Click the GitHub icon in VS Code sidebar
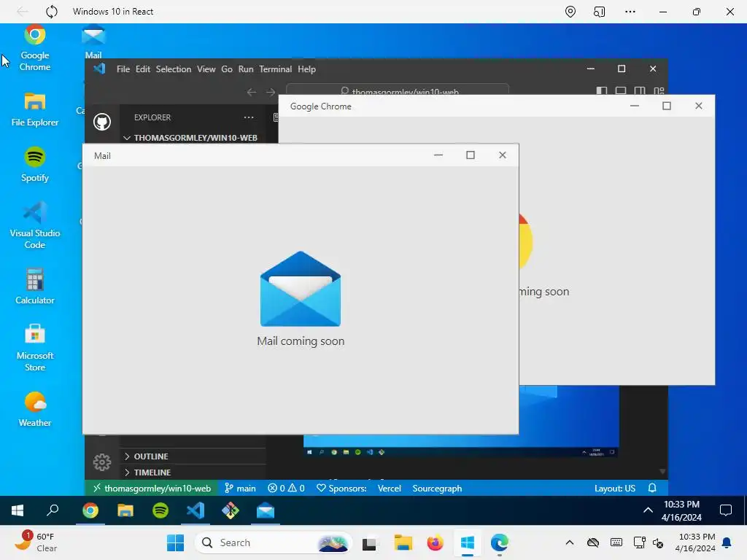 [x=102, y=122]
